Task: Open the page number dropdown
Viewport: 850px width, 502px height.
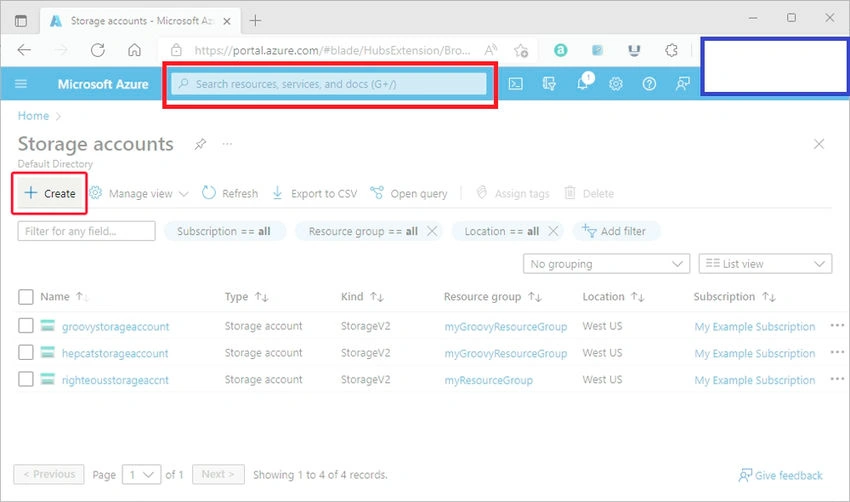Action: click(141, 475)
